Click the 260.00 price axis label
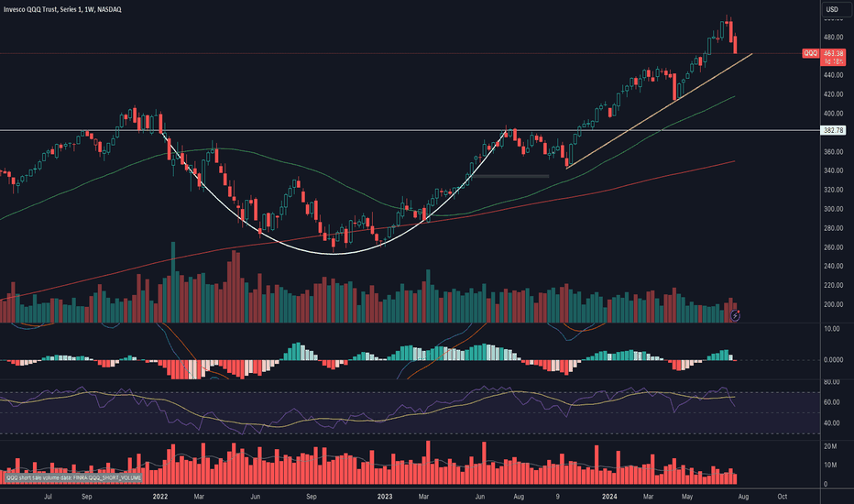 833,247
